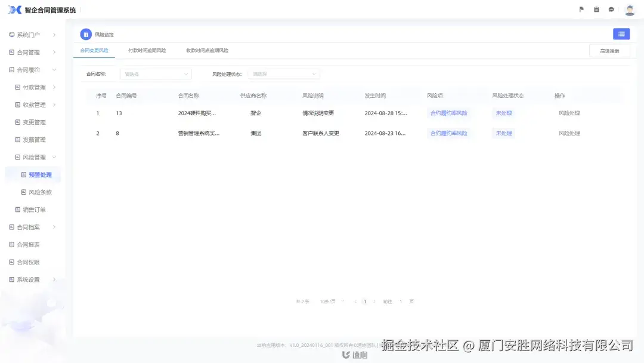The width and height of the screenshot is (644, 363).
Task: 打开合同名称的请选择下拉框
Action: click(155, 74)
